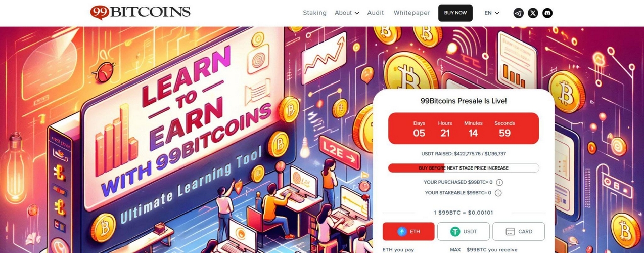Open the Audit menu item
The width and height of the screenshot is (644, 253).
[376, 13]
